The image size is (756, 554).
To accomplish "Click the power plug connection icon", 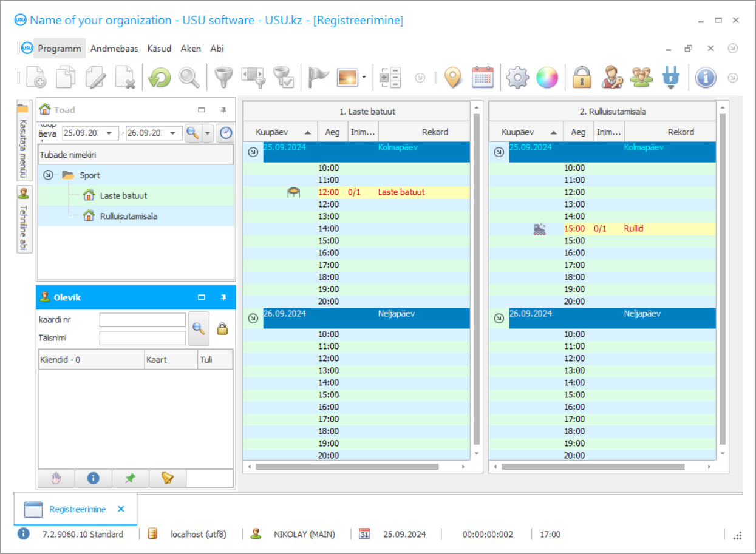I will click(671, 78).
